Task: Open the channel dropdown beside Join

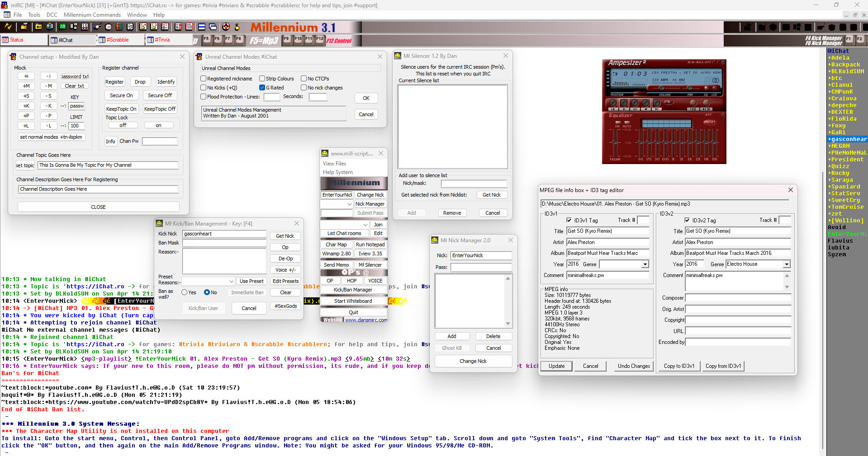Action: (x=365, y=225)
